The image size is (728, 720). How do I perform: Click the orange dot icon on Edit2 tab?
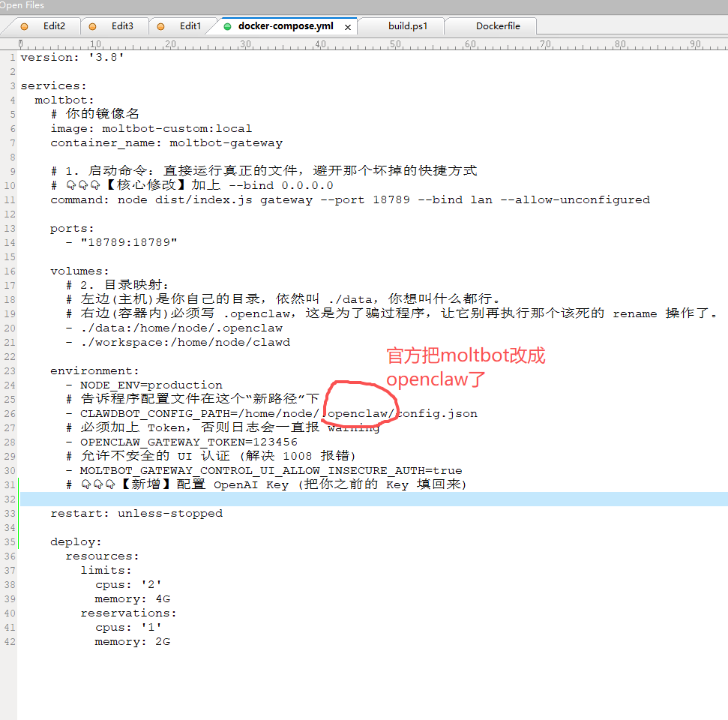tap(24, 26)
